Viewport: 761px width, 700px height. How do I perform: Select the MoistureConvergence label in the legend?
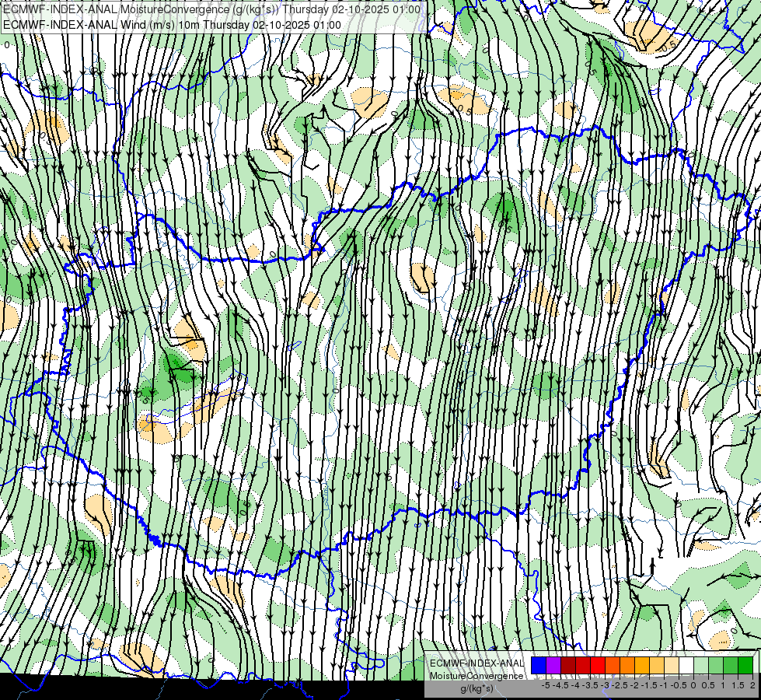point(476,676)
